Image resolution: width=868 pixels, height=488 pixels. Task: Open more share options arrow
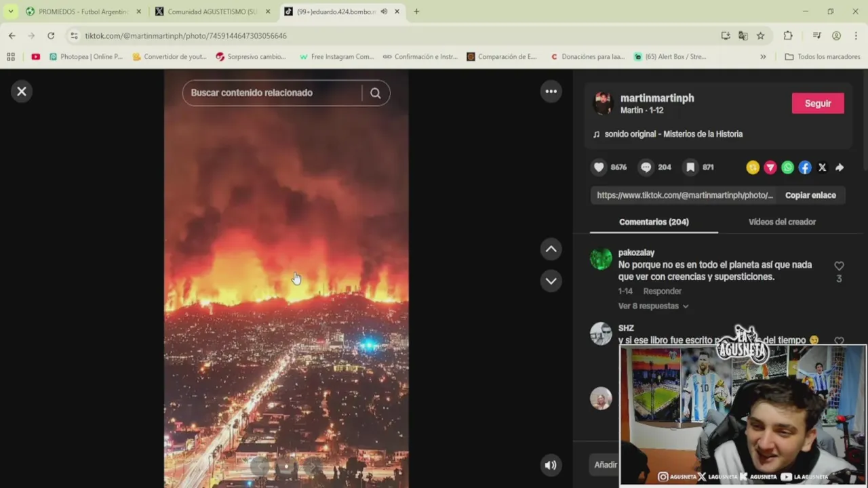[840, 167]
